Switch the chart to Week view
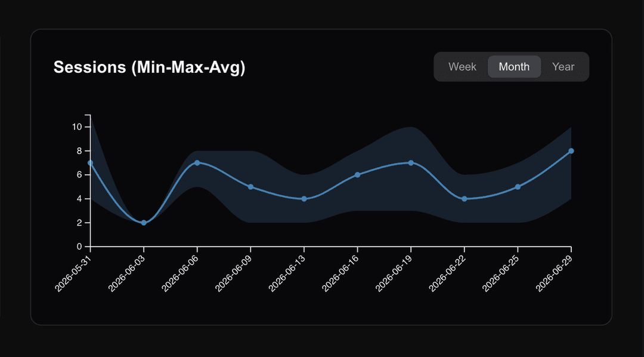Screen dimensions: 644x357 coord(462,67)
